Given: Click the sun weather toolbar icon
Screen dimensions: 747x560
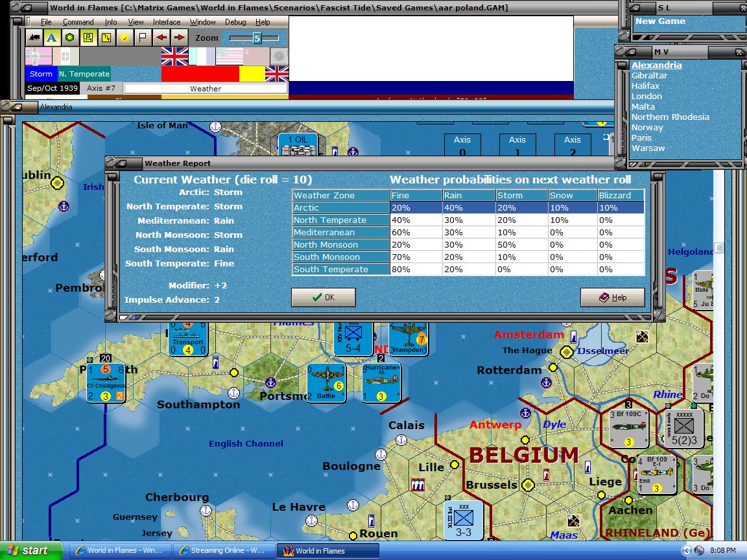Looking at the screenshot, I should pyautogui.click(x=124, y=38).
